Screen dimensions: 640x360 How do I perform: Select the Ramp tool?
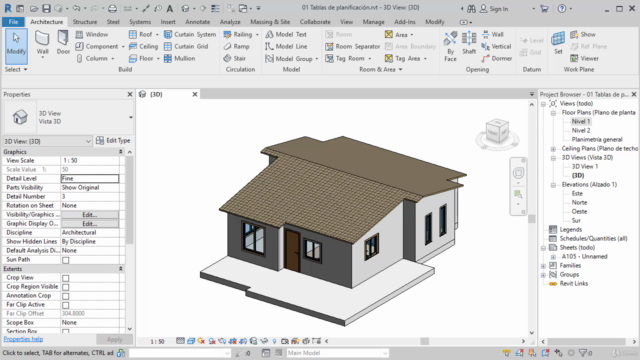[236, 46]
